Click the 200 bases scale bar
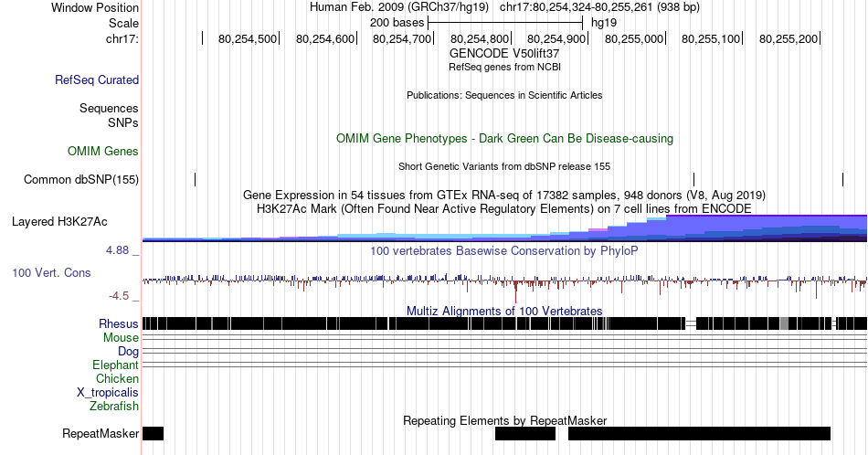 [x=505, y=23]
